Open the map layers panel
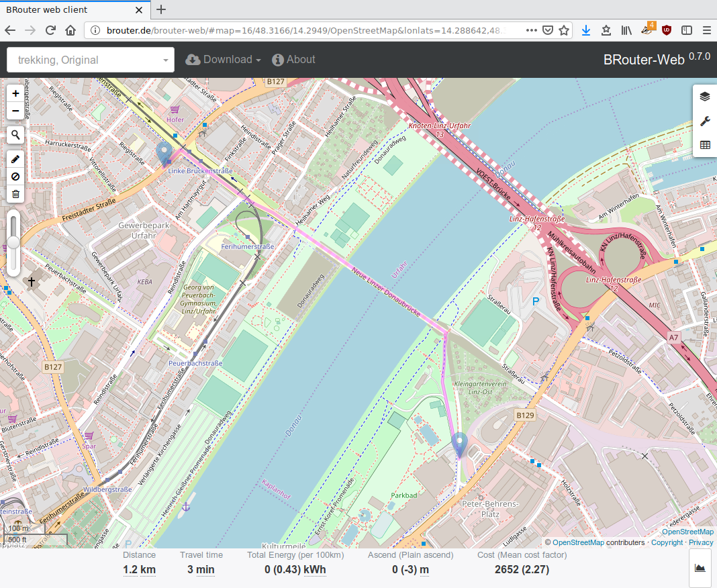 click(704, 96)
